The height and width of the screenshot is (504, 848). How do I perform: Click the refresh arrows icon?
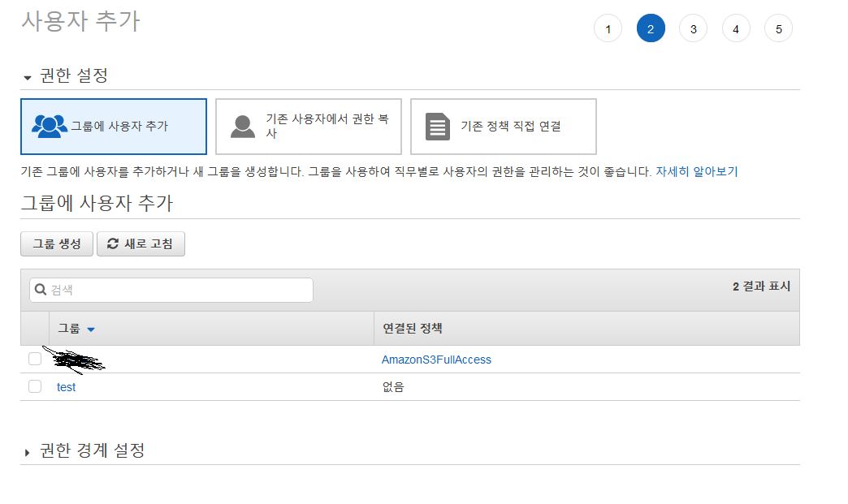tap(113, 243)
